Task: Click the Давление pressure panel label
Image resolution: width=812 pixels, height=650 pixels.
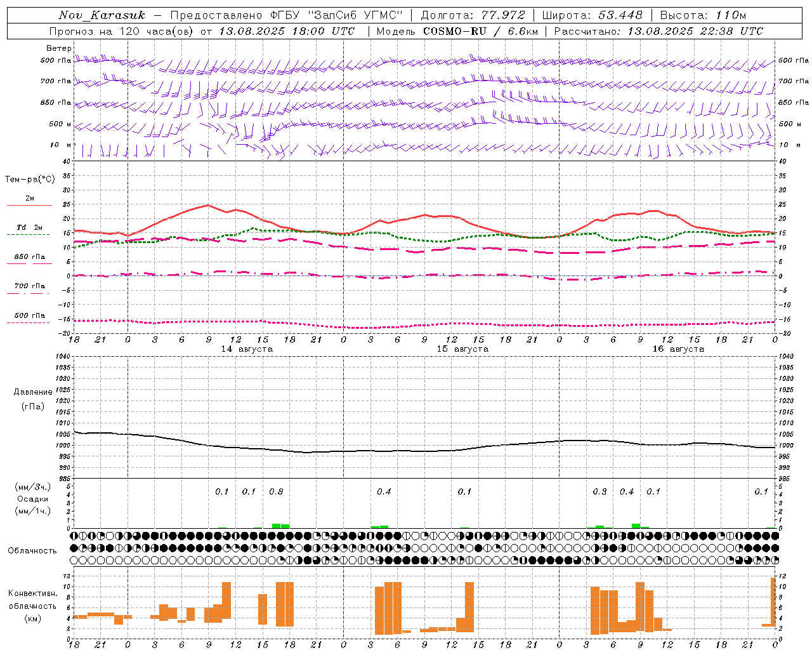Action: 33,392
